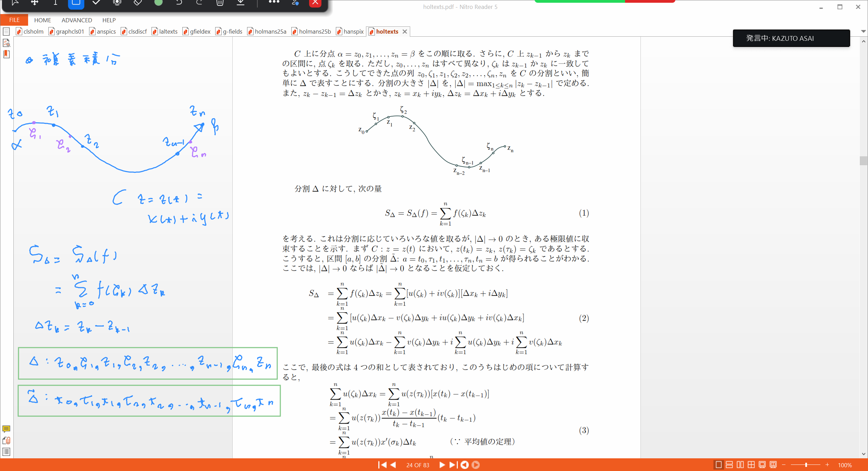Switch to side-by-side page view
Image resolution: width=868 pixels, height=471 pixels.
pyautogui.click(x=740, y=464)
